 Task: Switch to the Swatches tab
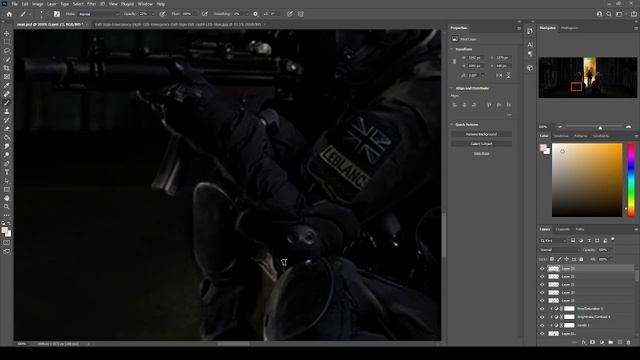pos(561,136)
